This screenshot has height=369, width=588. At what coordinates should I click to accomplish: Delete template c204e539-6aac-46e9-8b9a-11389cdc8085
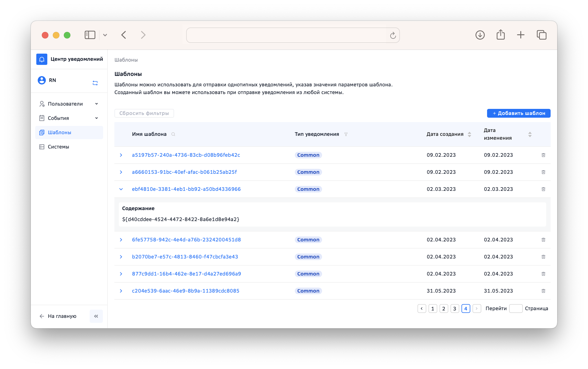[543, 291]
